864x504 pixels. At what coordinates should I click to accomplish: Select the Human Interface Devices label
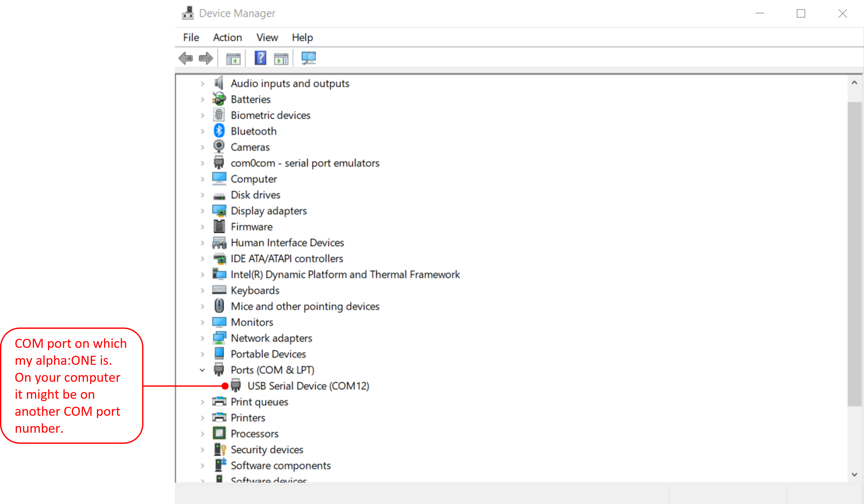(287, 243)
